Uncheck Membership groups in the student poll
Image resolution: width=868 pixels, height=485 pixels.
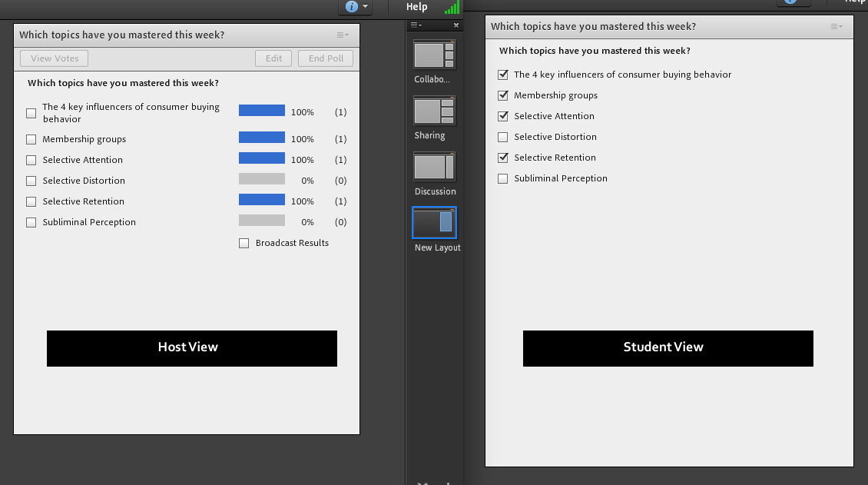[503, 95]
